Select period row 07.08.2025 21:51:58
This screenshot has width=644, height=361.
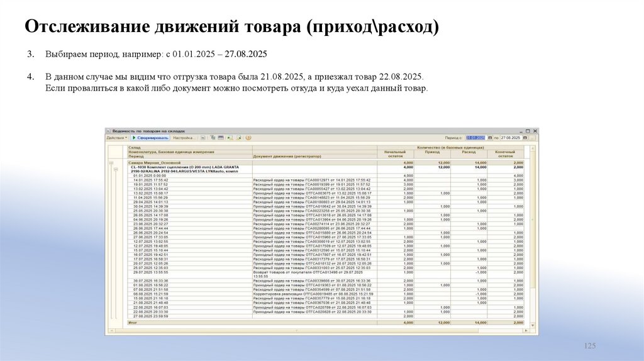coord(326,289)
